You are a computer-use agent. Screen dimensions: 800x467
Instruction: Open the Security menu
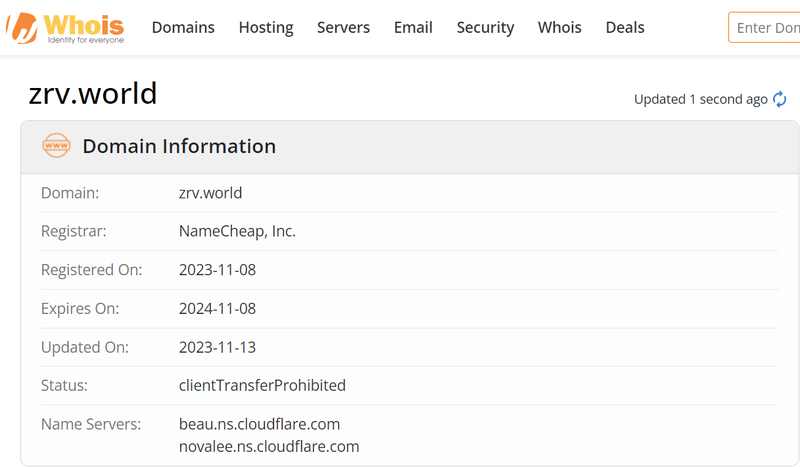485,28
